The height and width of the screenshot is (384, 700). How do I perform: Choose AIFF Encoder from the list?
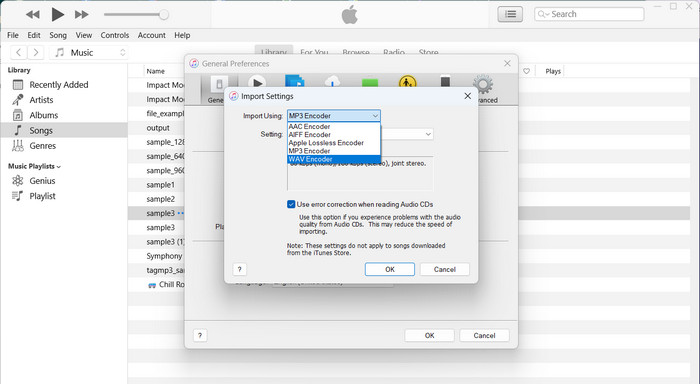pyautogui.click(x=333, y=134)
